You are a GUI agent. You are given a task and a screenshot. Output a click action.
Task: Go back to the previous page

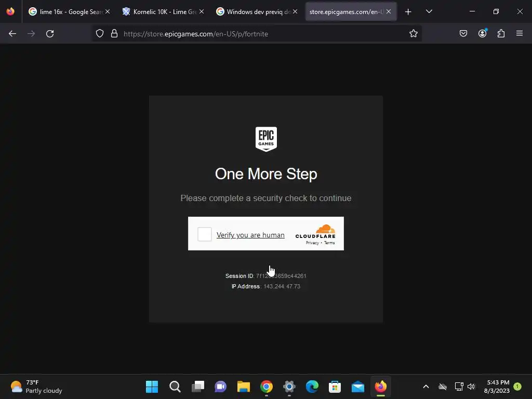pyautogui.click(x=12, y=34)
